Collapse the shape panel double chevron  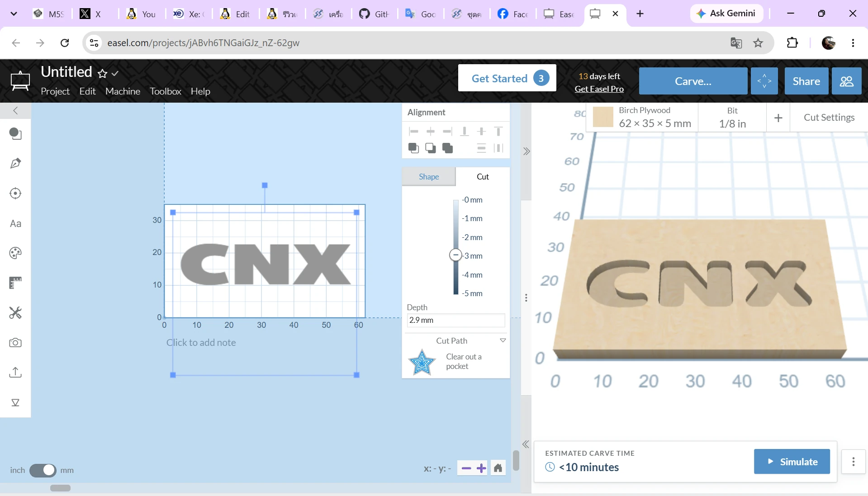point(526,151)
